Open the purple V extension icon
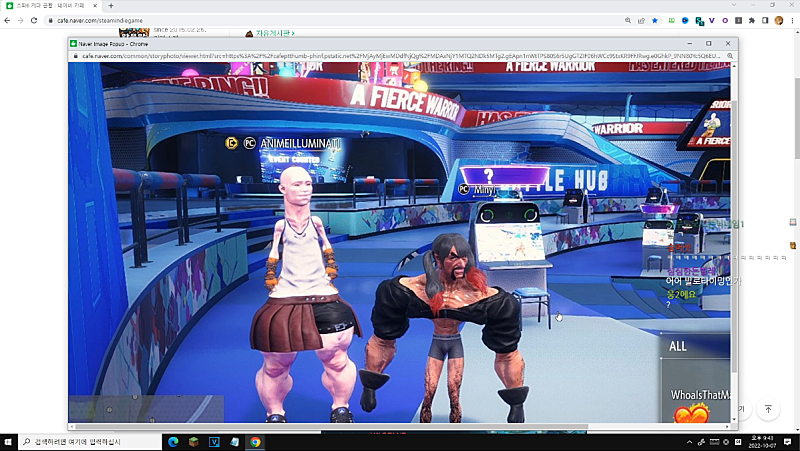Screen dimensions: 800x451 (x=712, y=20)
